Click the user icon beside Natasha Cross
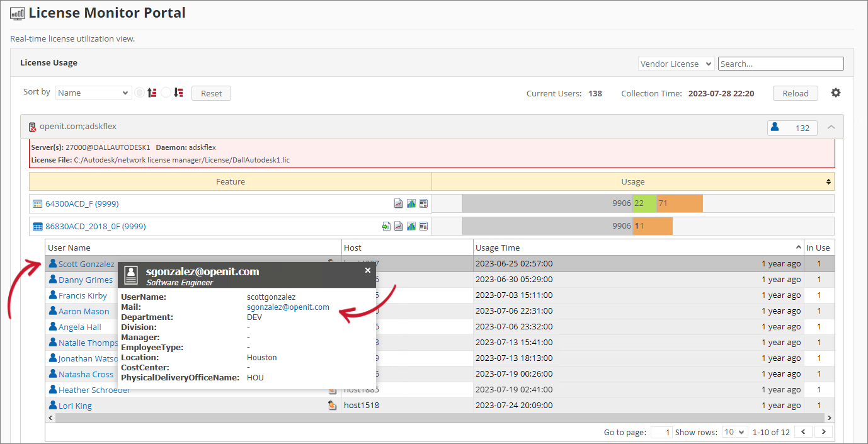This screenshot has height=444, width=868. (x=53, y=373)
